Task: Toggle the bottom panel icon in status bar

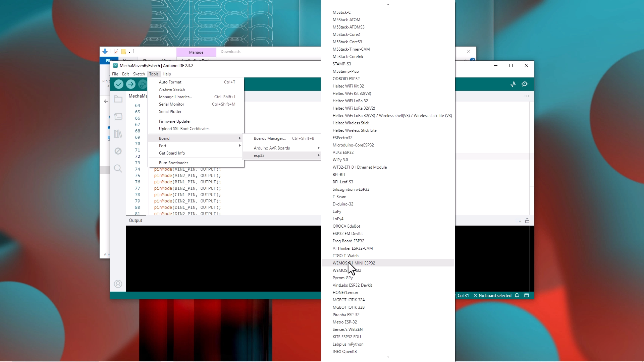Action: 527,295
